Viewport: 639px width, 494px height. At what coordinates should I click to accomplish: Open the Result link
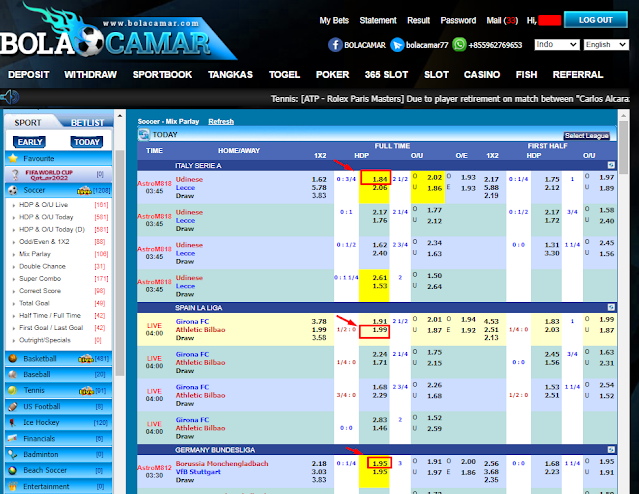coord(419,20)
